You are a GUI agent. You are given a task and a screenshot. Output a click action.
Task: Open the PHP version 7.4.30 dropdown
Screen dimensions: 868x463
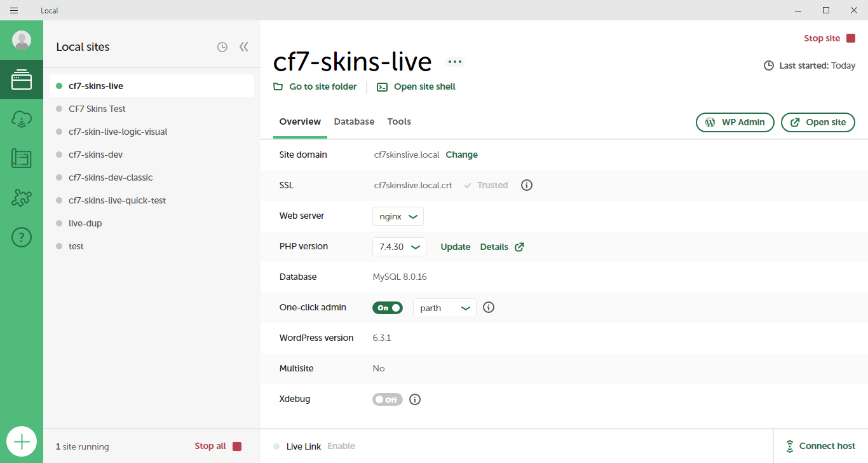399,247
